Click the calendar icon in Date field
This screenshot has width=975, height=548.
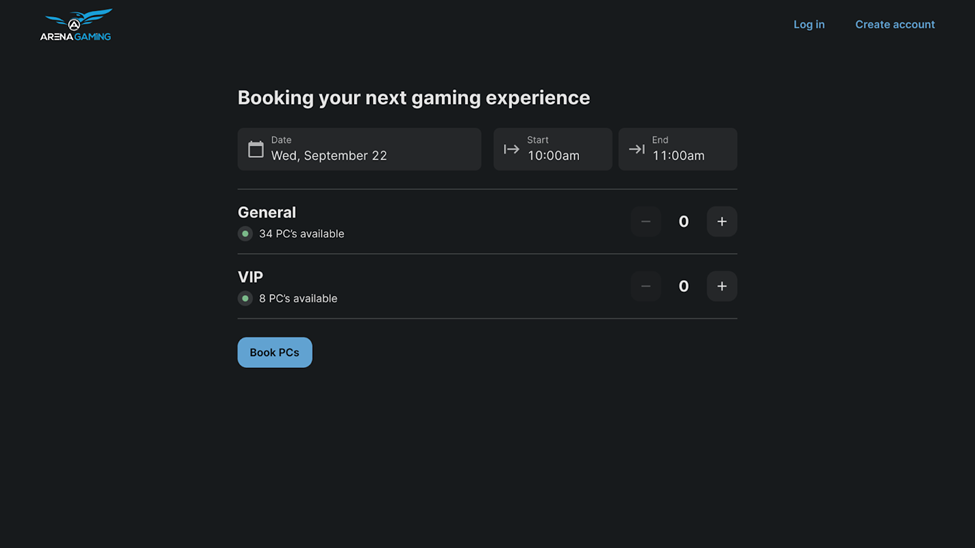pyautogui.click(x=256, y=149)
